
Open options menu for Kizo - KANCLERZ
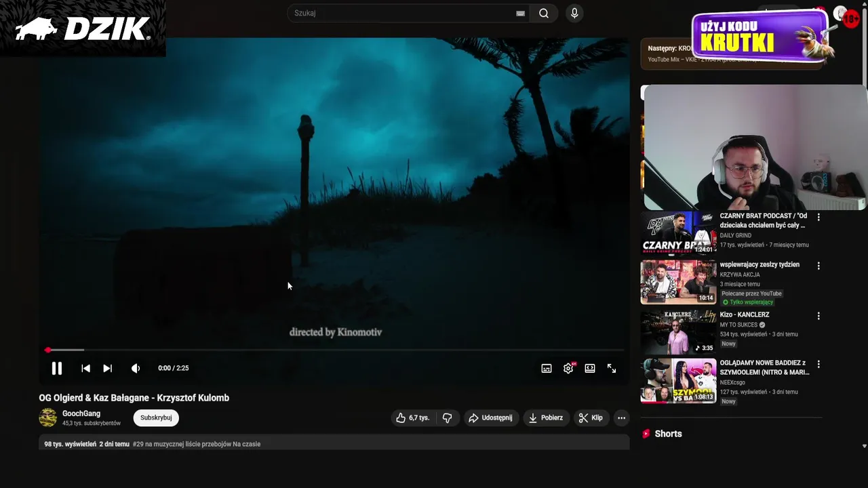pos(818,316)
